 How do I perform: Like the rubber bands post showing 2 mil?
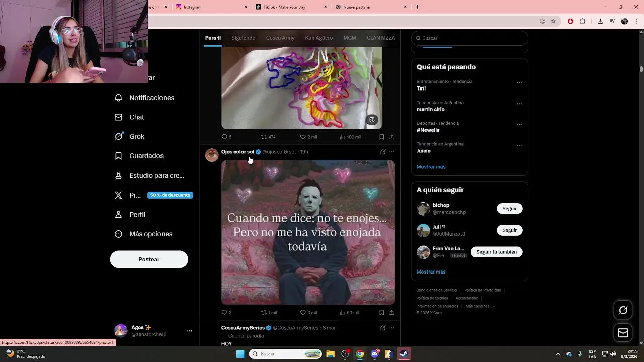coord(303,137)
